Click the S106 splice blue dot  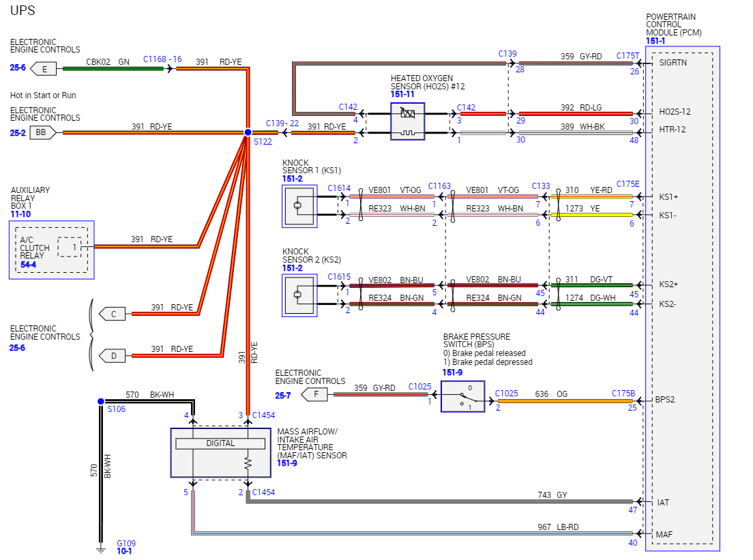[101, 401]
